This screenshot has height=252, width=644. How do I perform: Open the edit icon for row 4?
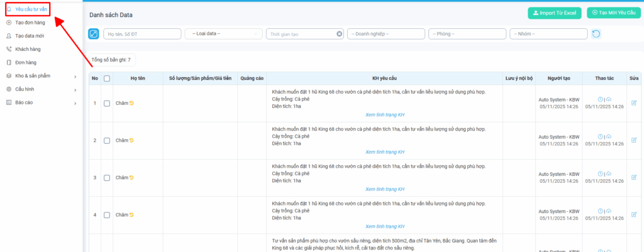tap(633, 215)
